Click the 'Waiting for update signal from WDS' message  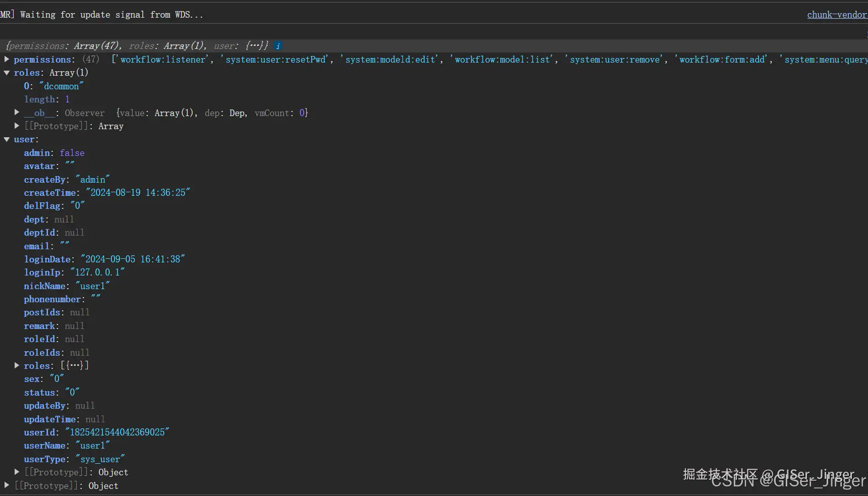[111, 15]
